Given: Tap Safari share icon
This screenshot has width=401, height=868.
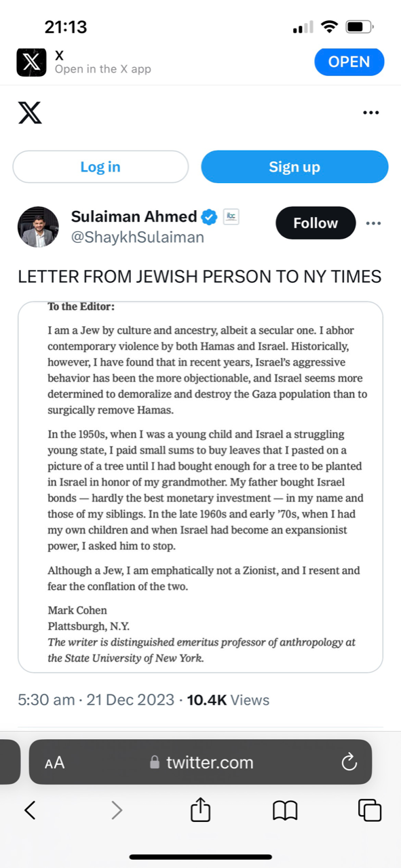Looking at the screenshot, I should 201,808.
